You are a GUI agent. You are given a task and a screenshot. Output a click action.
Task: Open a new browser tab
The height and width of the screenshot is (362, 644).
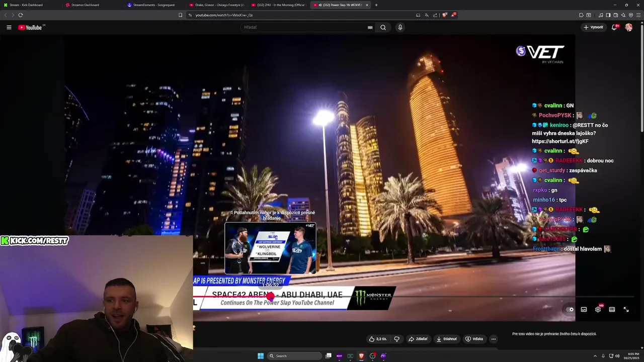pyautogui.click(x=376, y=5)
